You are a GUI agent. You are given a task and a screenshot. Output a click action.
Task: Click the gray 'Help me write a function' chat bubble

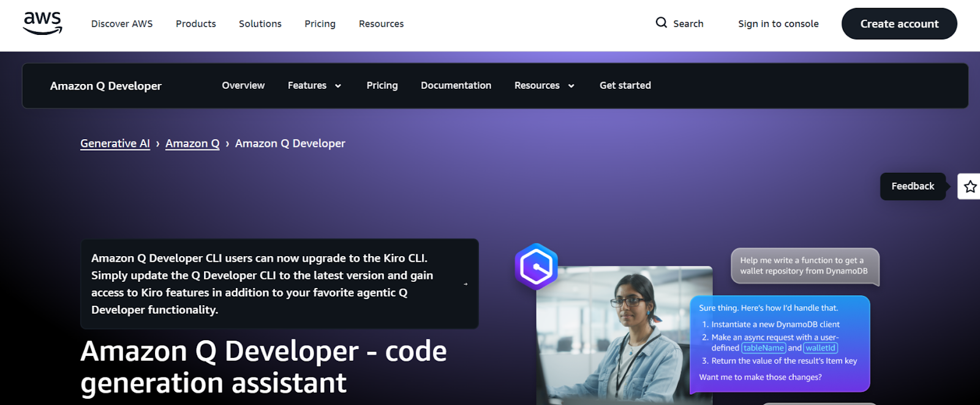coord(805,266)
